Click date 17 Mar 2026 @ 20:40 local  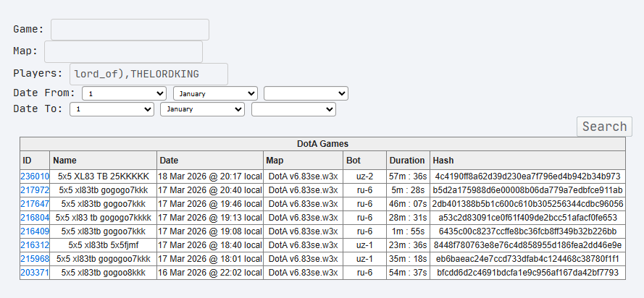click(x=210, y=190)
